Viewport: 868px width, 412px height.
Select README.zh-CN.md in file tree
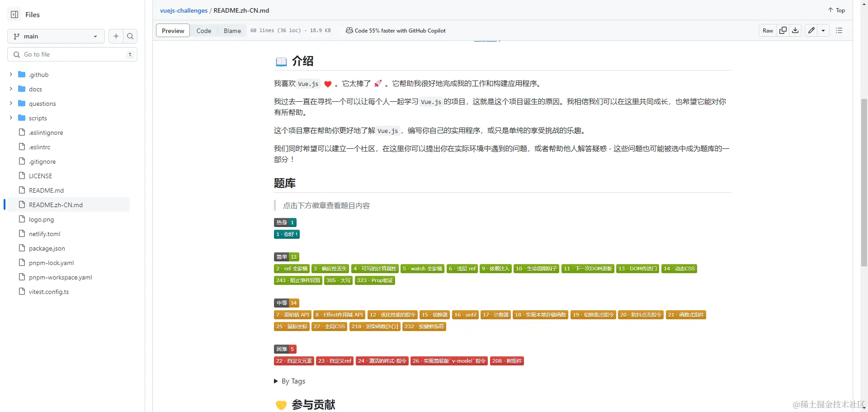click(56, 205)
